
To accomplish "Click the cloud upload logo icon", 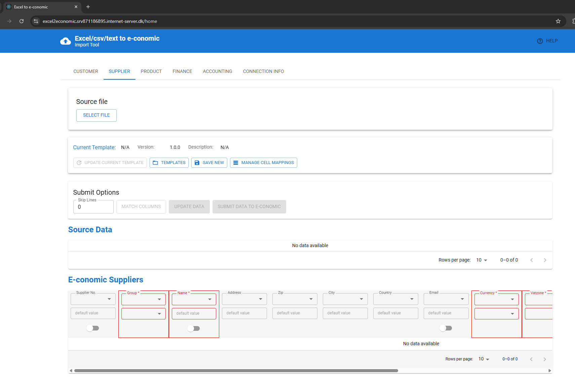I will [66, 41].
